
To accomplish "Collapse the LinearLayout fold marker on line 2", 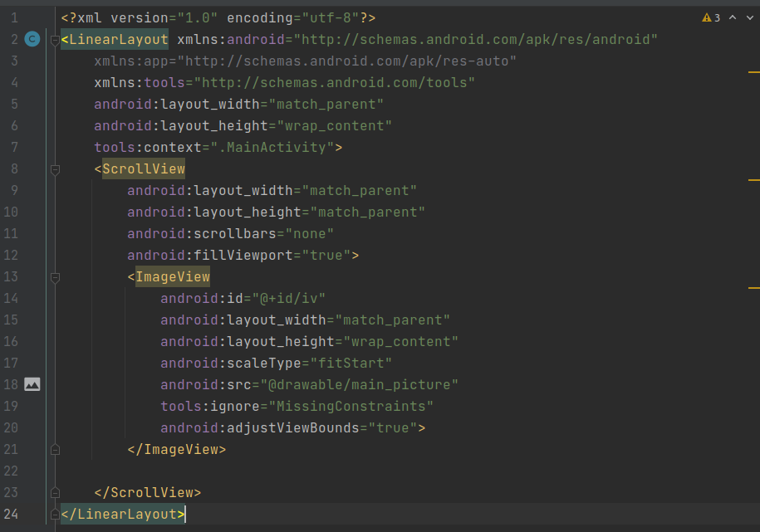I will 56,40.
